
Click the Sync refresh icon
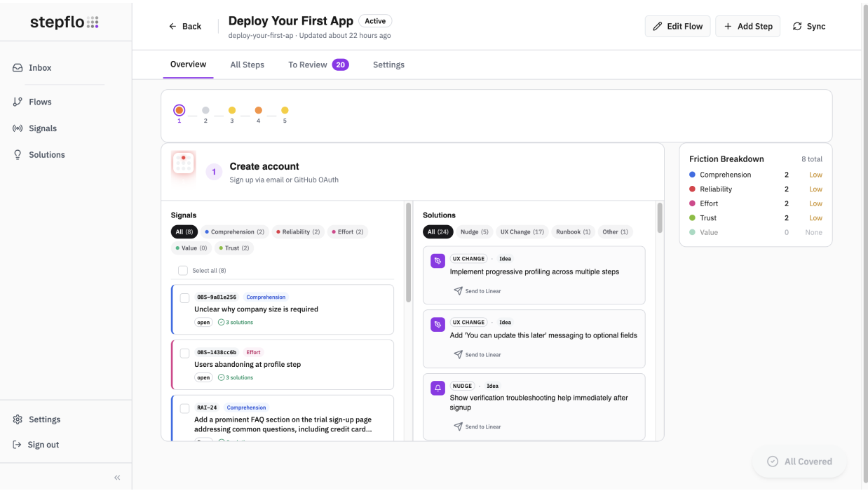(796, 26)
